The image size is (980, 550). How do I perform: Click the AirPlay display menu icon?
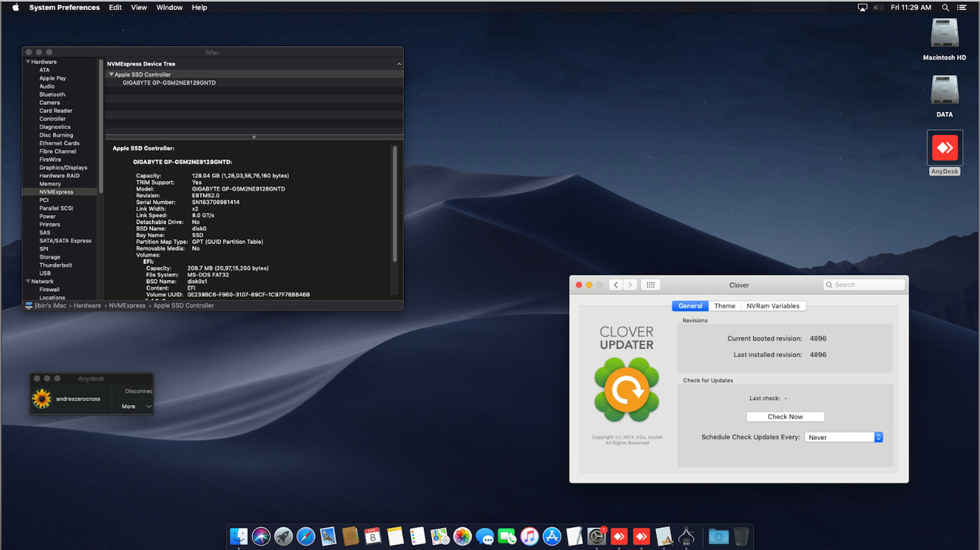[x=862, y=7]
